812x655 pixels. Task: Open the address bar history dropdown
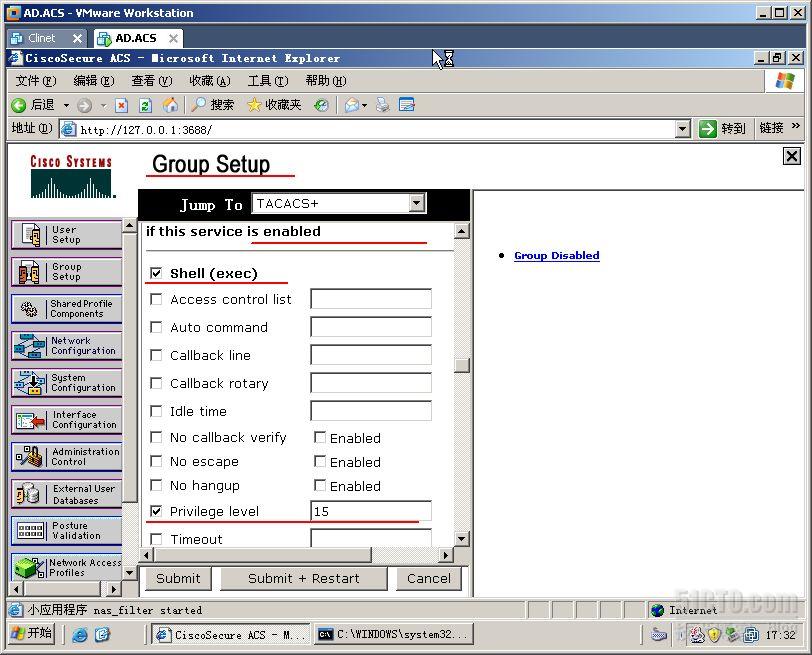coord(683,129)
